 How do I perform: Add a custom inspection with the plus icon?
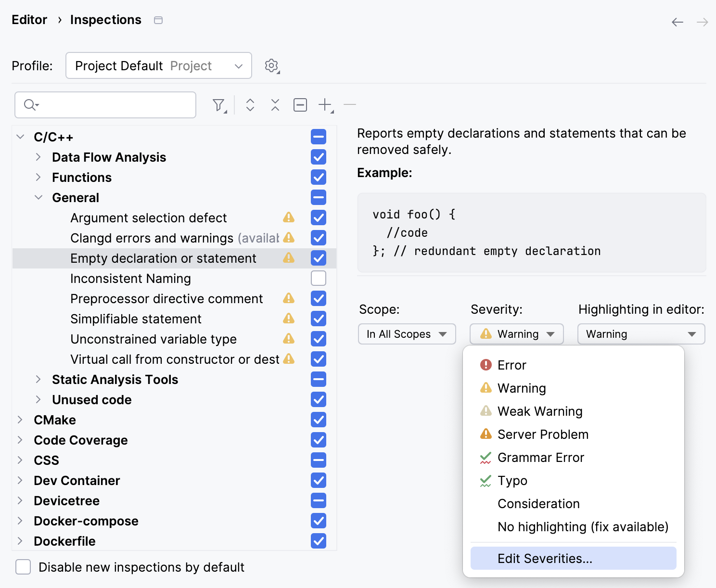pyautogui.click(x=325, y=104)
